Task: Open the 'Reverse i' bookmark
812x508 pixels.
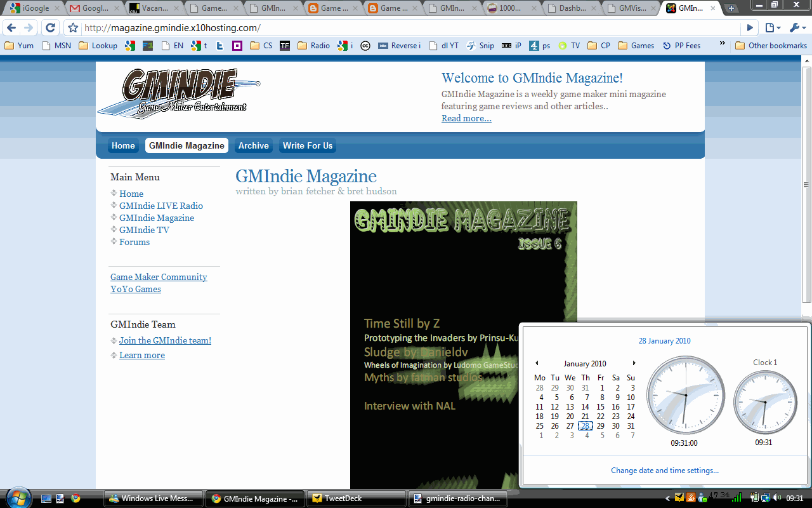Action: (x=400, y=46)
